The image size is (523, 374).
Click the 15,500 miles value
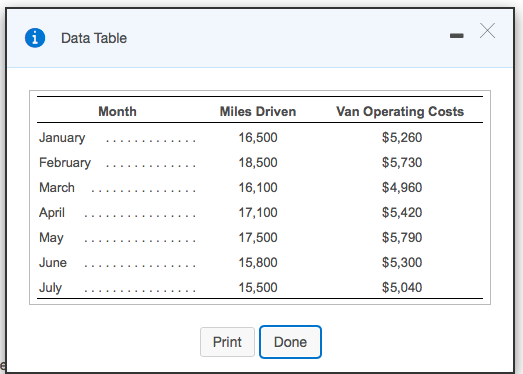pyautogui.click(x=258, y=288)
